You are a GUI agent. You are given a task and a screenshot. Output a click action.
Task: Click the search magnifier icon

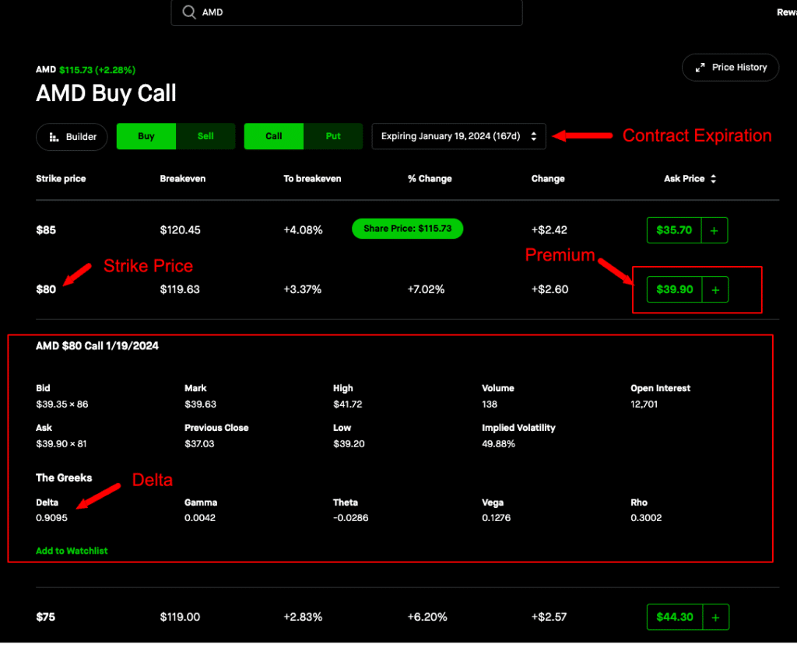pos(189,12)
